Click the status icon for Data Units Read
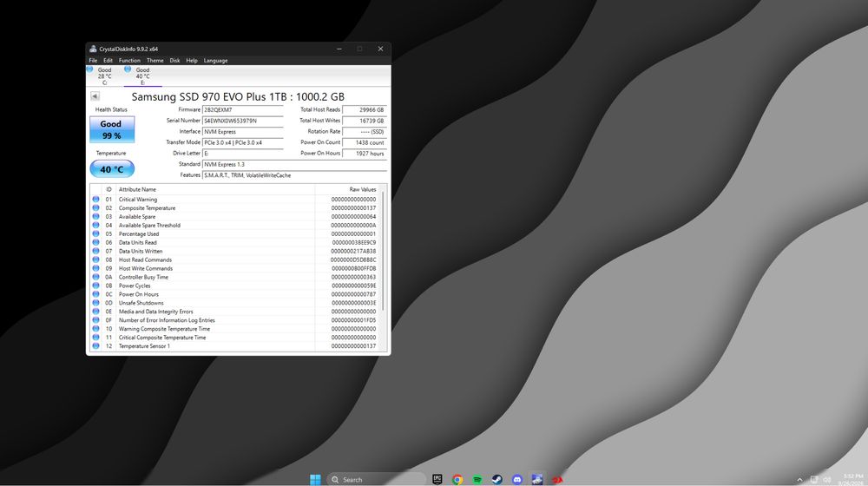868x486 pixels. 95,242
